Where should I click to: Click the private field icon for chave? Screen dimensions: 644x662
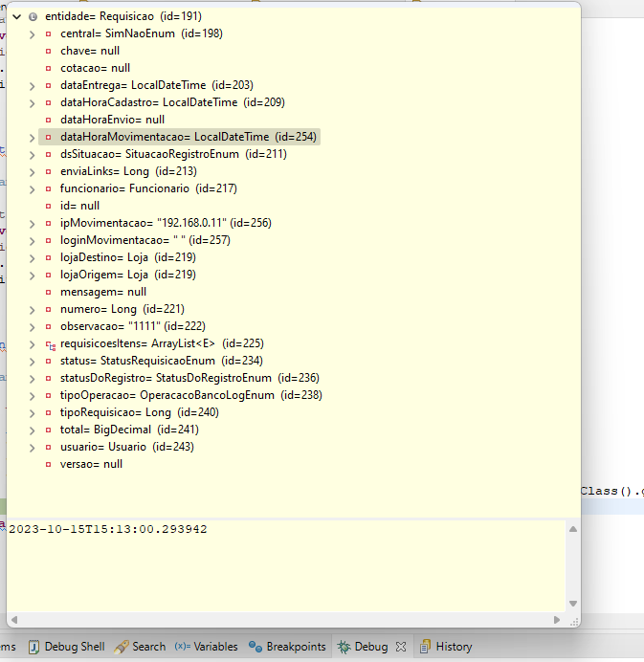(49, 51)
